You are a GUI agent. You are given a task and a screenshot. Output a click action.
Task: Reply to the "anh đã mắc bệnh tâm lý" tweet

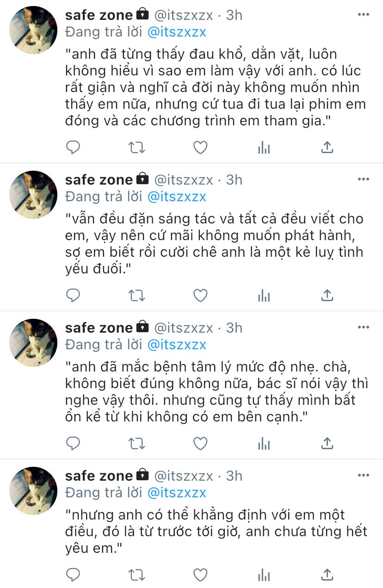click(x=73, y=443)
